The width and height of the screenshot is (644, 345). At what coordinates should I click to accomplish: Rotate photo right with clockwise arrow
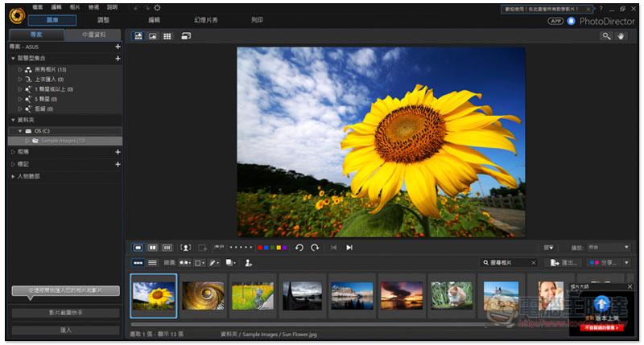(x=315, y=248)
